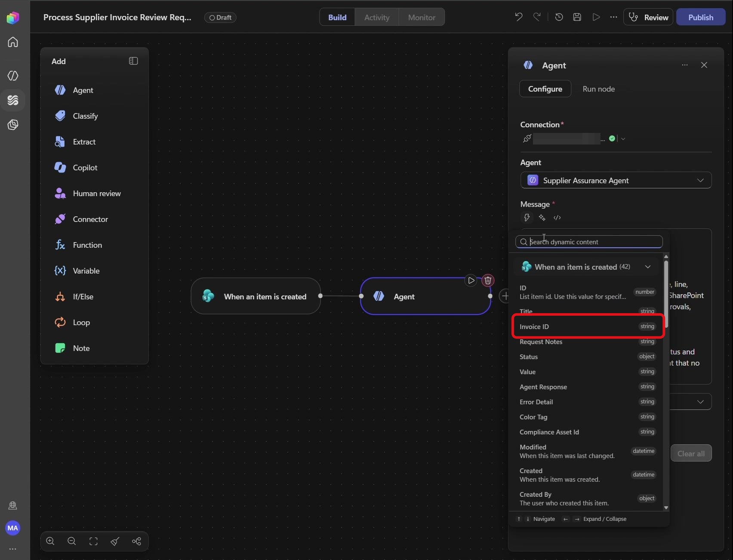Click the Search dynamic content field
Image resolution: width=733 pixels, height=560 pixels.
pos(589,242)
